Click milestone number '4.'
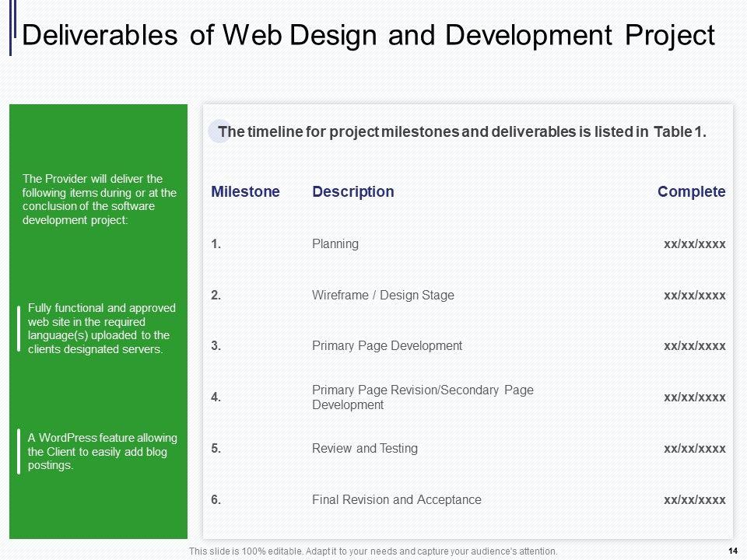This screenshot has width=747, height=560. [x=216, y=397]
